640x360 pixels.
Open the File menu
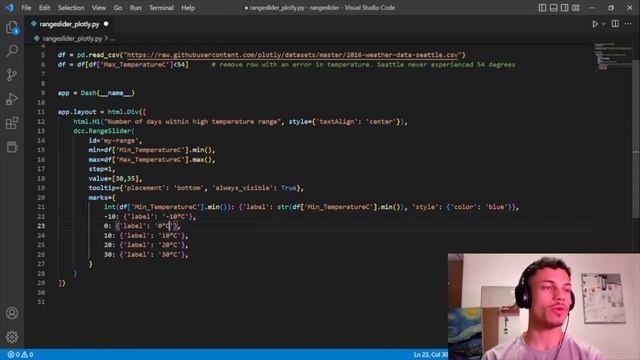(26, 8)
